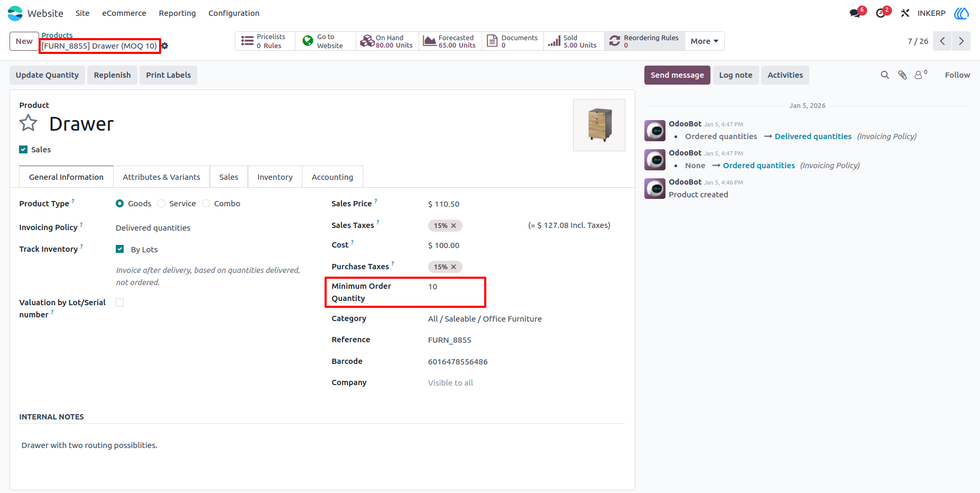Switch to the Attributes & Variants tab
Image resolution: width=980 pixels, height=493 pixels.
(x=162, y=177)
